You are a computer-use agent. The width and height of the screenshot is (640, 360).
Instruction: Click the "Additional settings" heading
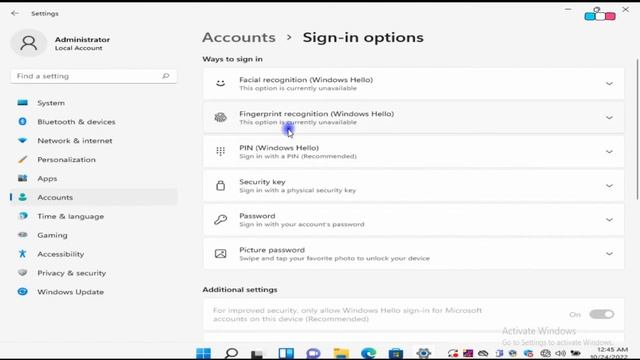coord(240,289)
